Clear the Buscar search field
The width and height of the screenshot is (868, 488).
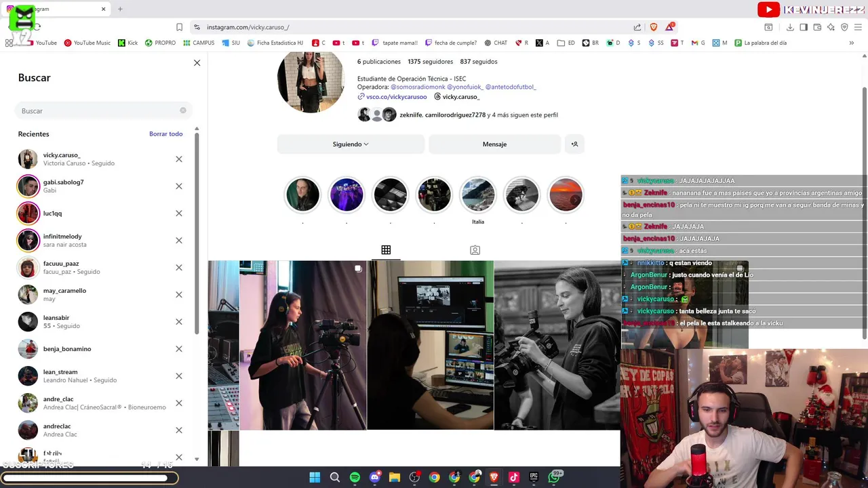click(x=183, y=110)
